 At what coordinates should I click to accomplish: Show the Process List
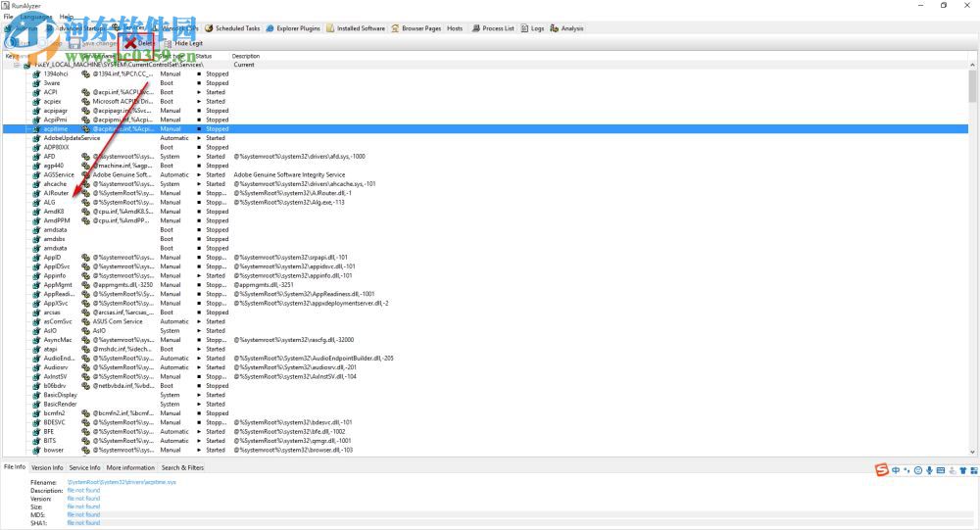[493, 28]
